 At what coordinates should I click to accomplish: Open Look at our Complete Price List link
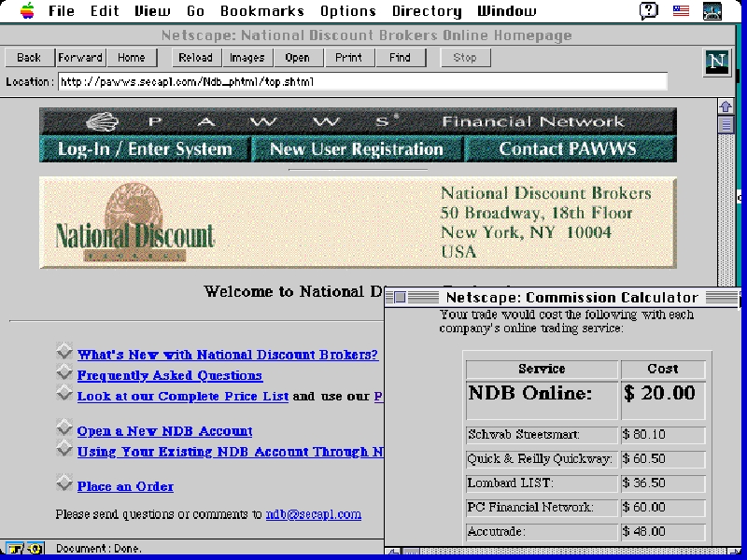(x=183, y=396)
